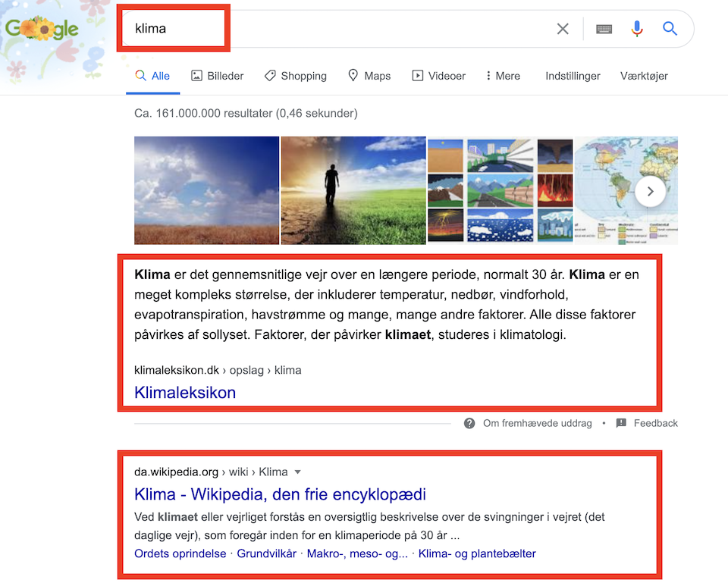The height and width of the screenshot is (583, 728).
Task: Click the Feedback flag icon
Action: click(621, 423)
